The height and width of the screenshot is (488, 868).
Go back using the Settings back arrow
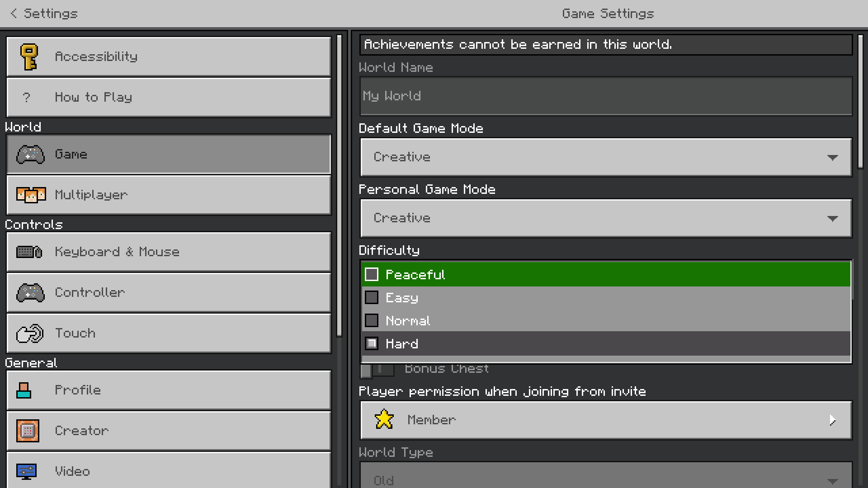[x=14, y=14]
